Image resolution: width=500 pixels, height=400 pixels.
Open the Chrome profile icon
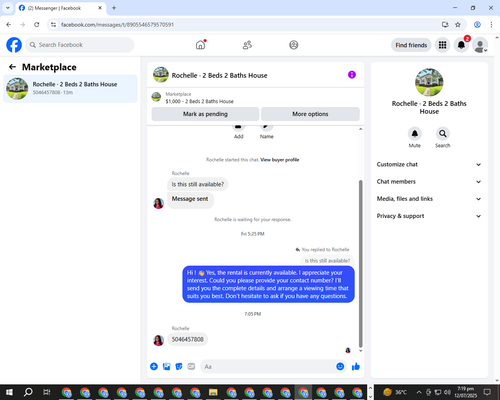coord(477,25)
